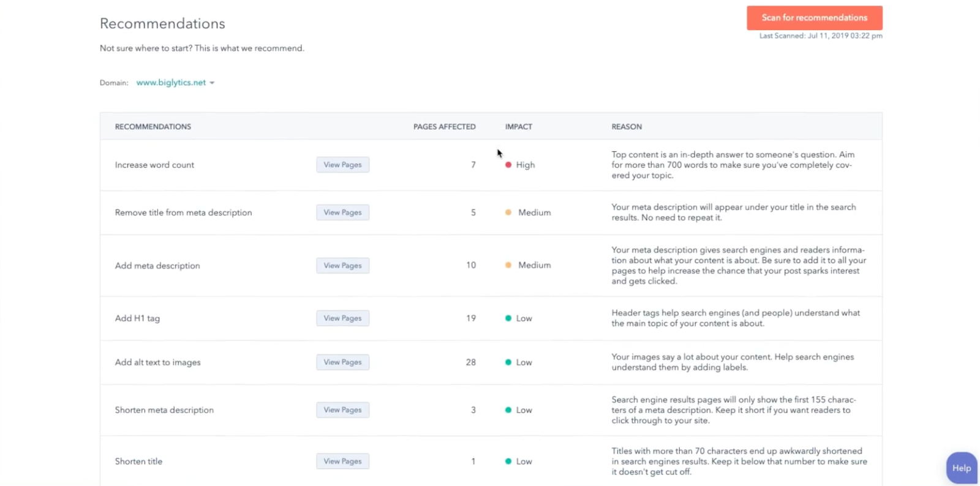Screen dimensions: 980x486
Task: Open the Help chat widget
Action: point(961,468)
